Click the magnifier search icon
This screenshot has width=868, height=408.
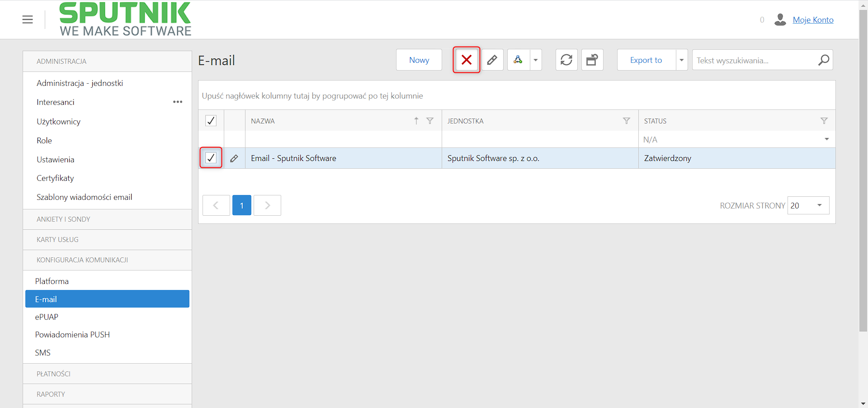pos(824,60)
